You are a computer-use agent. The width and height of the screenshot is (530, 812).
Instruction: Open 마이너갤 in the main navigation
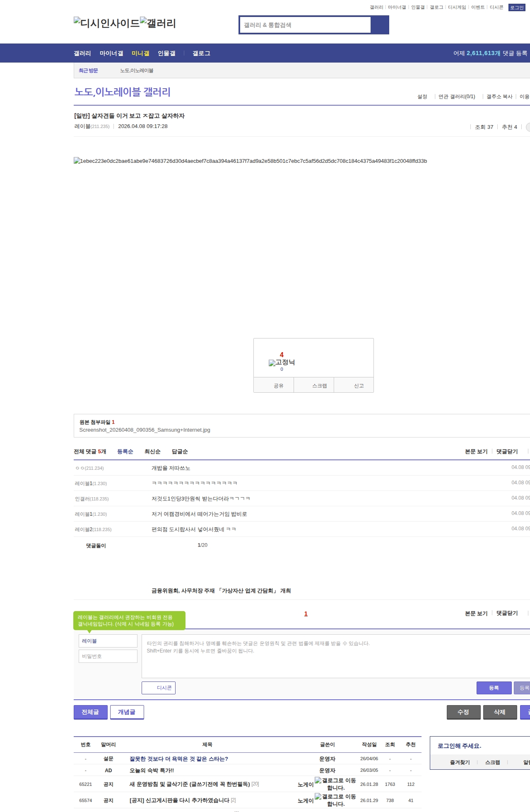click(111, 53)
